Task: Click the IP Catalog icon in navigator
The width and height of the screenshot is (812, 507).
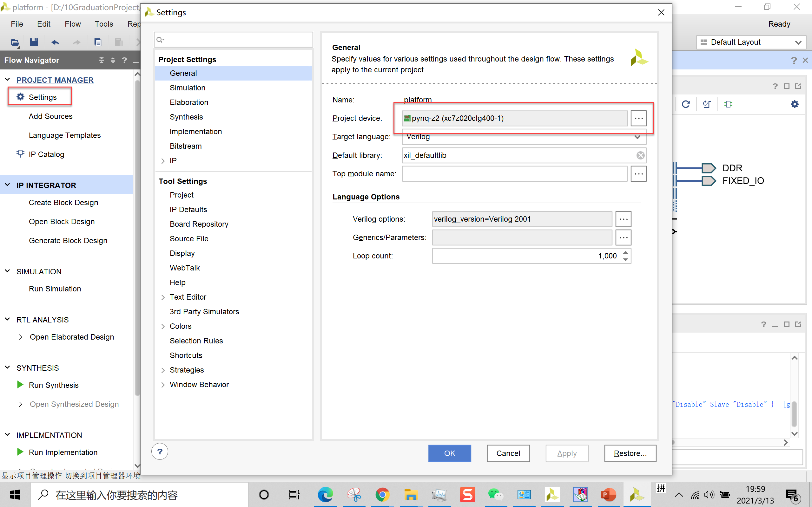Action: pos(19,153)
